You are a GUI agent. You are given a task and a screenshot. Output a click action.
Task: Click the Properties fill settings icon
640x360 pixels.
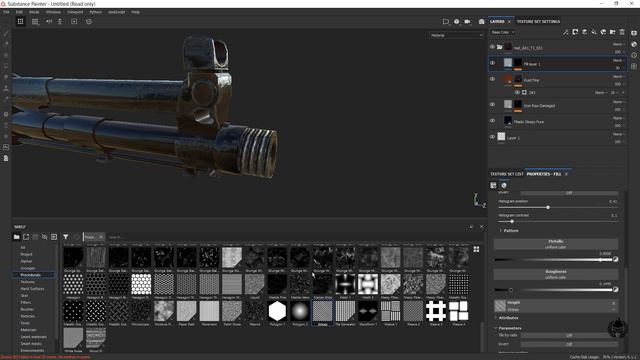pyautogui.click(x=493, y=185)
